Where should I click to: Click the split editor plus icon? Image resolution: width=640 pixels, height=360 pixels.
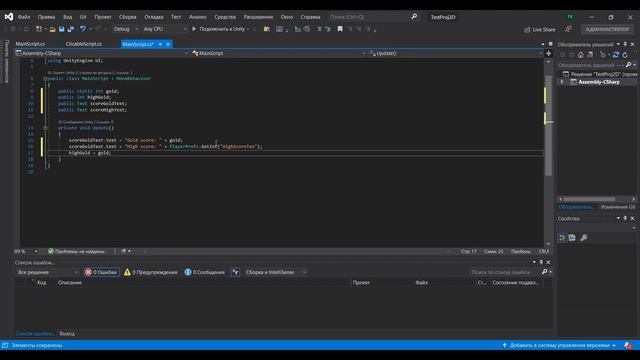click(x=549, y=53)
